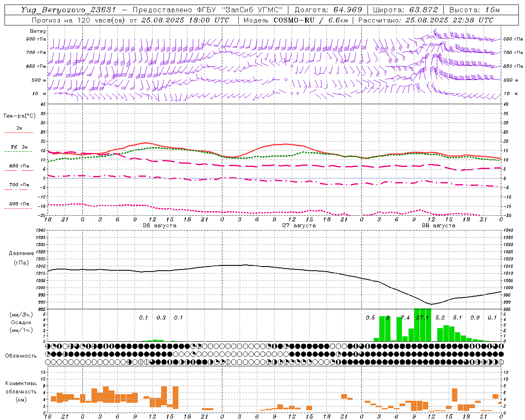Click the Конвективн. convective cloud label
525x420 pixels.
(21, 383)
